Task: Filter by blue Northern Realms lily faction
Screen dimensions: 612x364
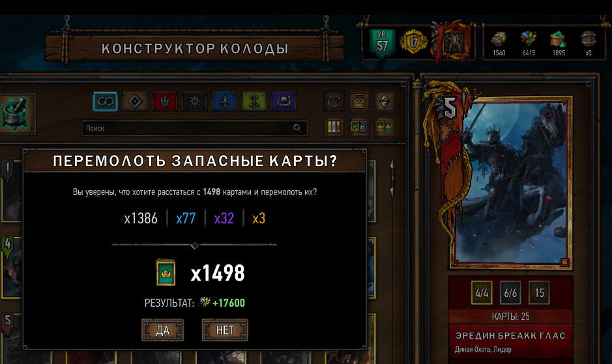Action: [x=224, y=102]
